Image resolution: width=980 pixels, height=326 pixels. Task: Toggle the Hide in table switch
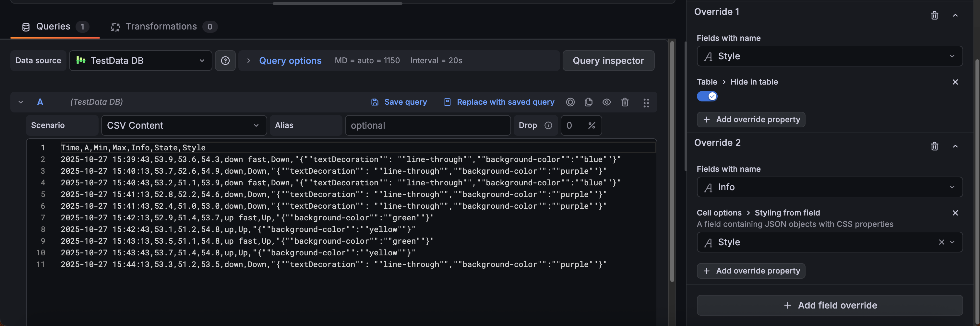point(707,97)
